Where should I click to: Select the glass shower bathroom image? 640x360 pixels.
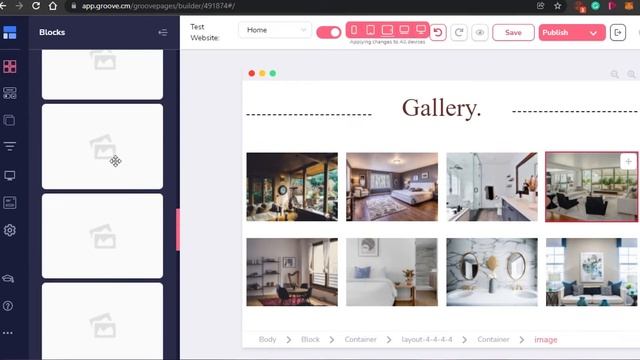[x=492, y=187]
